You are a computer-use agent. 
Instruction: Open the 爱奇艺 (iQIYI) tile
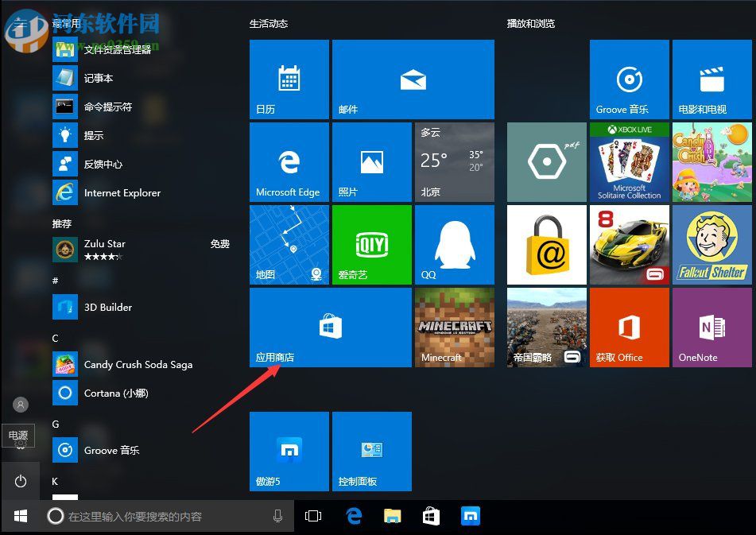pyautogui.click(x=371, y=244)
